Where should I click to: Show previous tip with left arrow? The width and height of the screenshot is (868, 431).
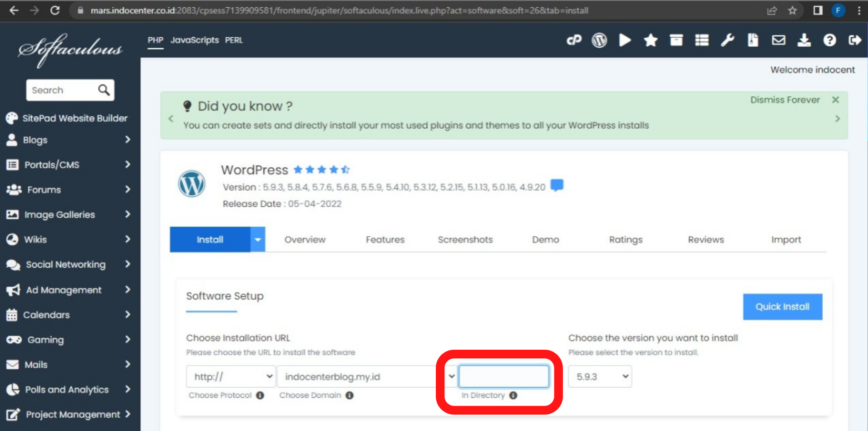pyautogui.click(x=171, y=119)
